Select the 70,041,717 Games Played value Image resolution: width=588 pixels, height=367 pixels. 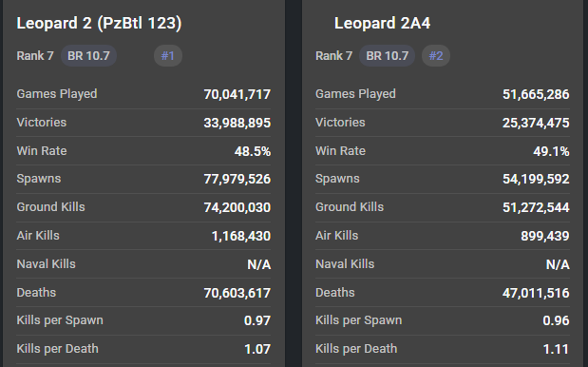coord(237,94)
